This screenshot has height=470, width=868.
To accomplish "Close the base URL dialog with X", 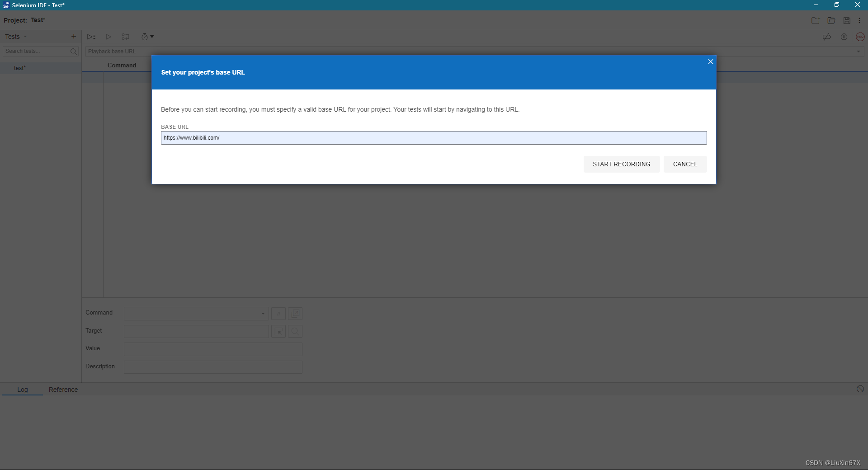I will (710, 62).
